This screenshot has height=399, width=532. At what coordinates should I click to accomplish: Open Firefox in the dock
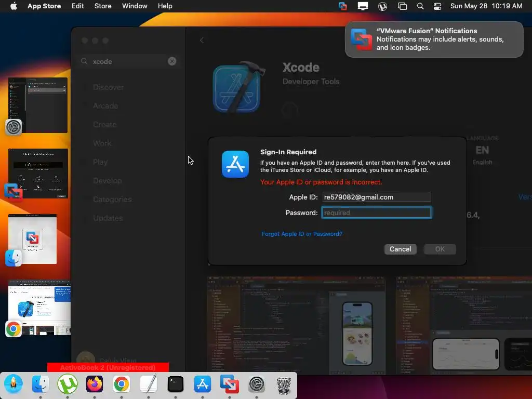click(95, 384)
